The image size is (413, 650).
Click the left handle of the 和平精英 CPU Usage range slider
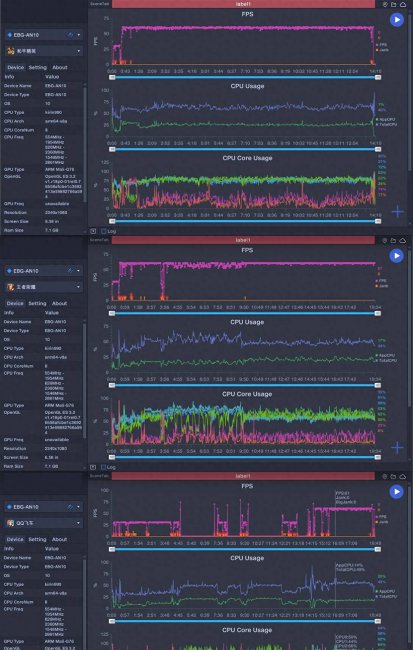[x=112, y=149]
